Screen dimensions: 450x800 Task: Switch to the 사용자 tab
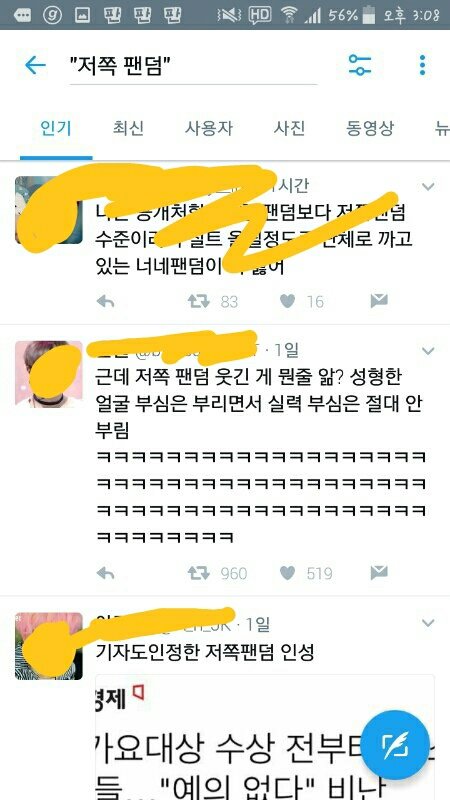(x=209, y=128)
